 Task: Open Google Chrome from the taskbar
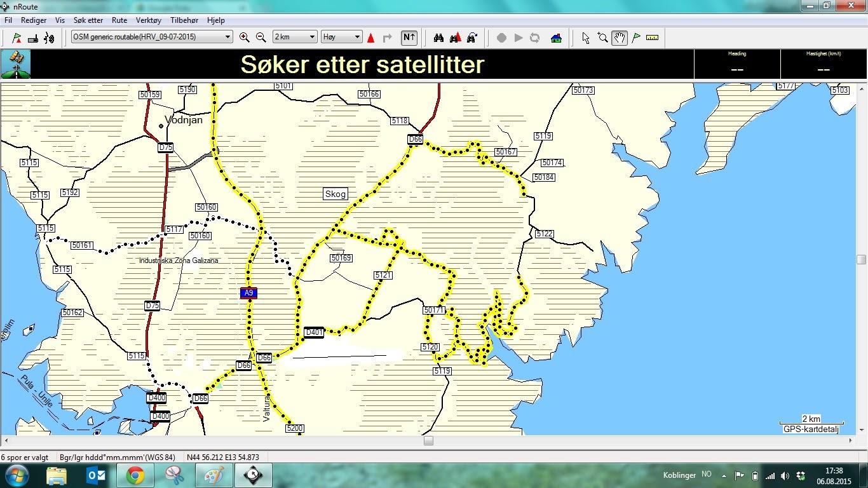click(x=135, y=475)
